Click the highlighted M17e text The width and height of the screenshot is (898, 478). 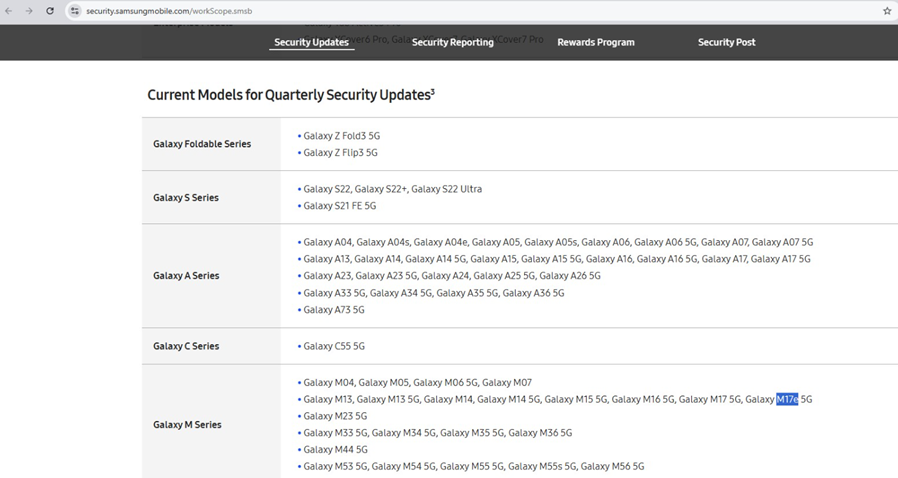(787, 399)
